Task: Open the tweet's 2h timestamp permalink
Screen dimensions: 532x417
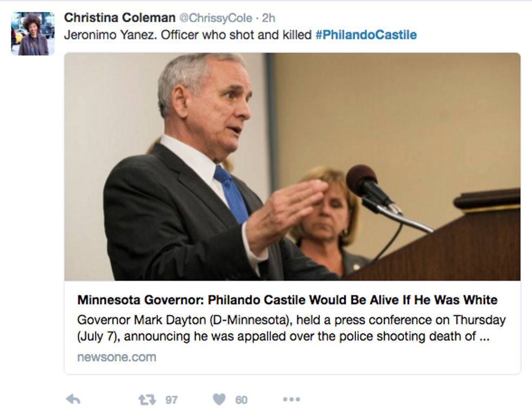Action: 268,18
